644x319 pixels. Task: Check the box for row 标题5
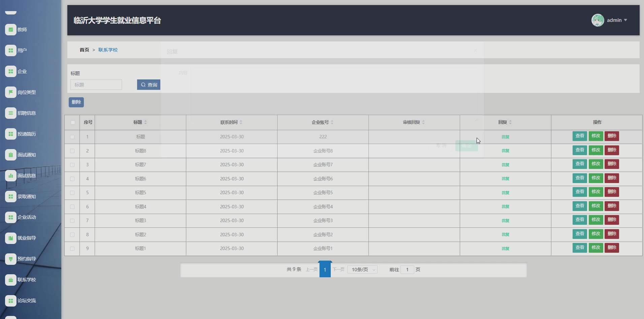pos(72,193)
